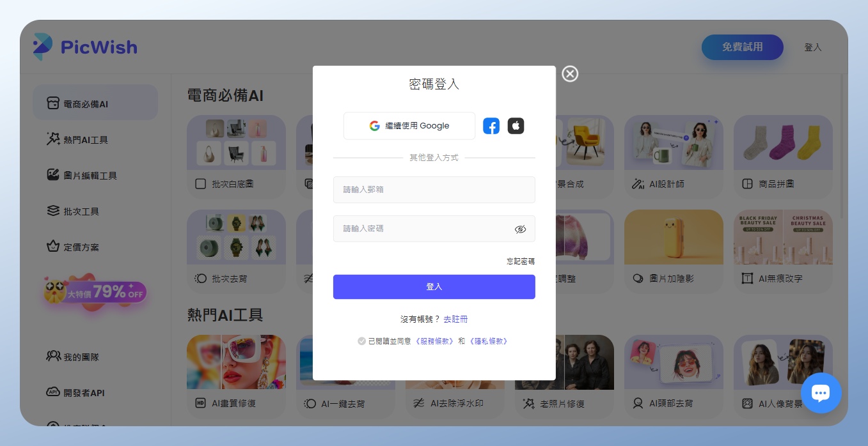Click the Facebook login icon
The height and width of the screenshot is (446, 868).
pyautogui.click(x=491, y=126)
